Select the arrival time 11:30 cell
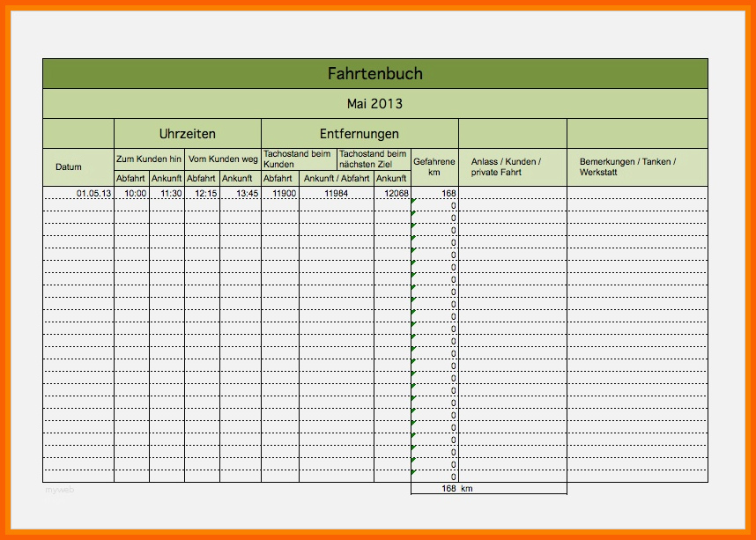 click(167, 193)
